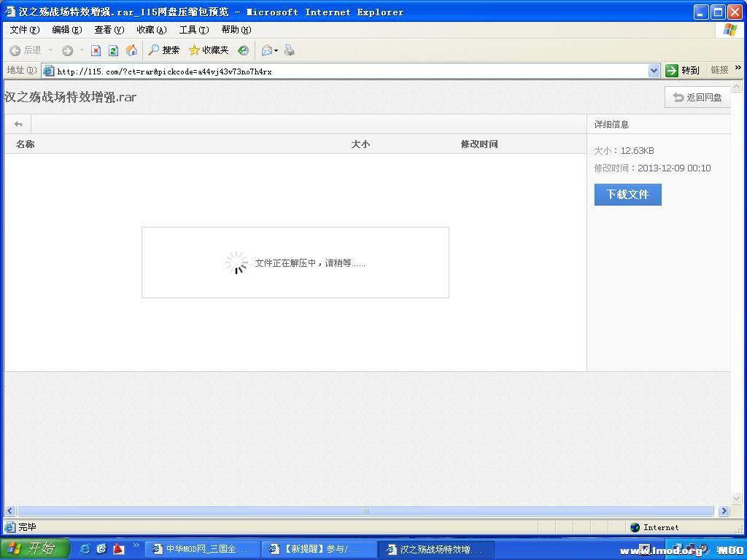Open the 文件 (File) menu

pos(23,30)
